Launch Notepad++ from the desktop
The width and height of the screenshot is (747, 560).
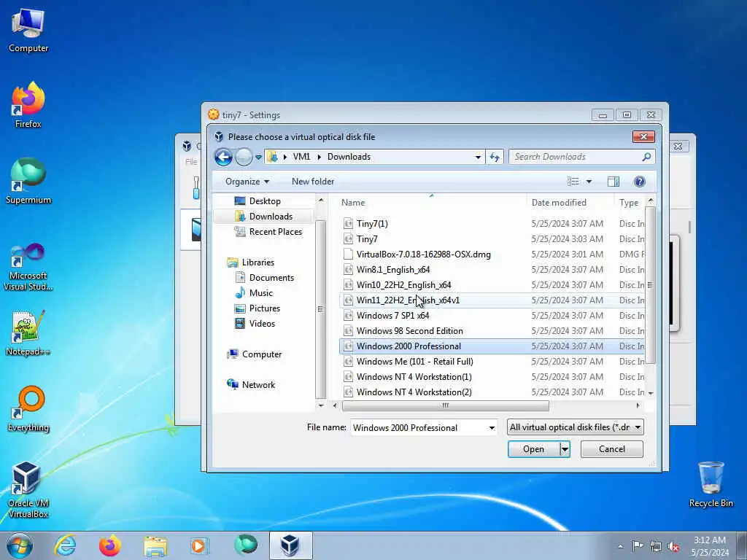[28, 333]
